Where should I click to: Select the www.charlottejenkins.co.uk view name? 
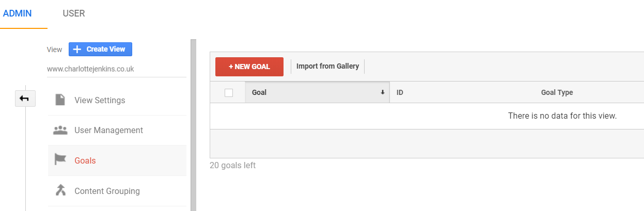pos(90,69)
